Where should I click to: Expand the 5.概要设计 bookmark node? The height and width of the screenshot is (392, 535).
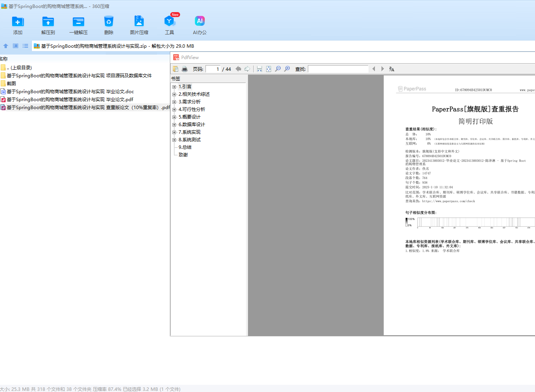pyautogui.click(x=174, y=117)
